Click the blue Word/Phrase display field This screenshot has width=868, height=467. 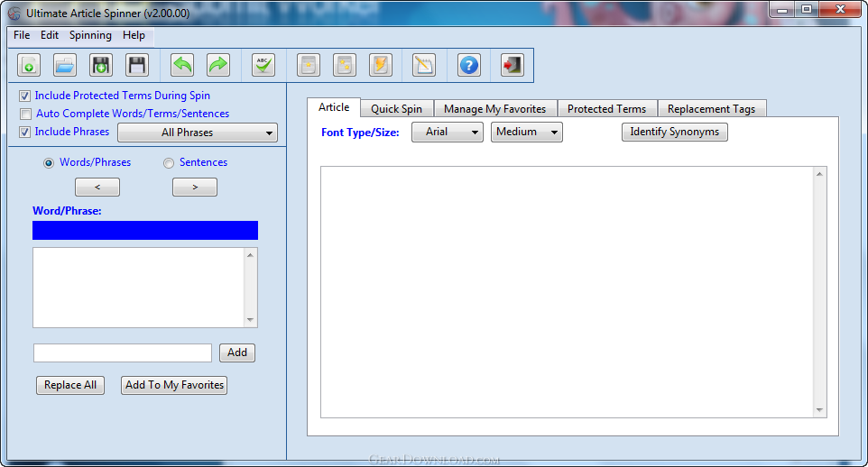[145, 230]
